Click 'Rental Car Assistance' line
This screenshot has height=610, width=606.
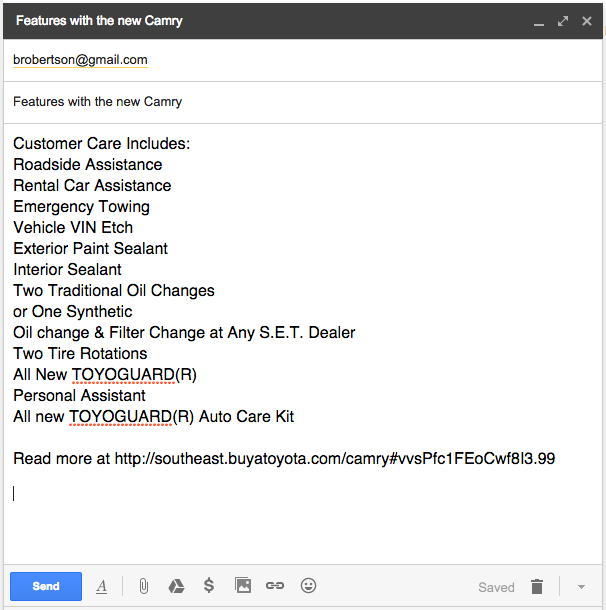pos(92,186)
